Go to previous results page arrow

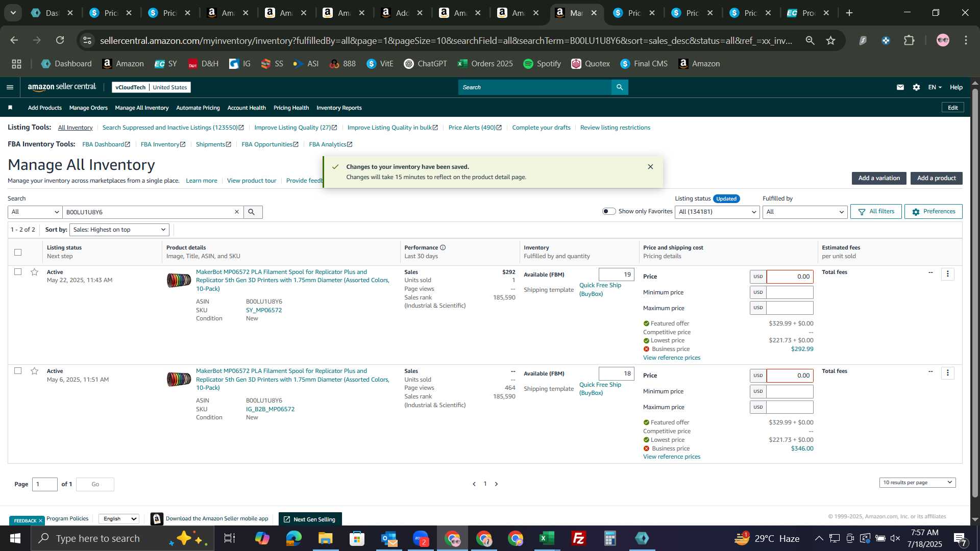coord(474,484)
